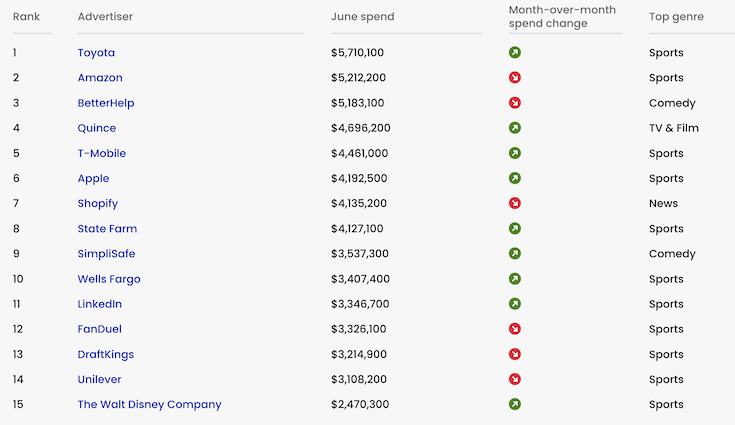The width and height of the screenshot is (735, 425).
Task: Click FanDuel's red spend change icon
Action: (x=515, y=328)
